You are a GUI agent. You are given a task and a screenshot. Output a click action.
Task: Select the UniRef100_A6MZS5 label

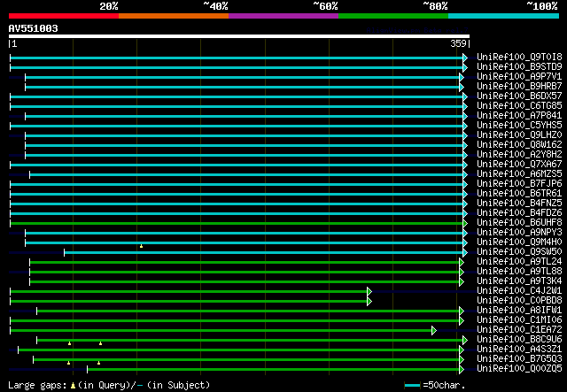[519, 174]
